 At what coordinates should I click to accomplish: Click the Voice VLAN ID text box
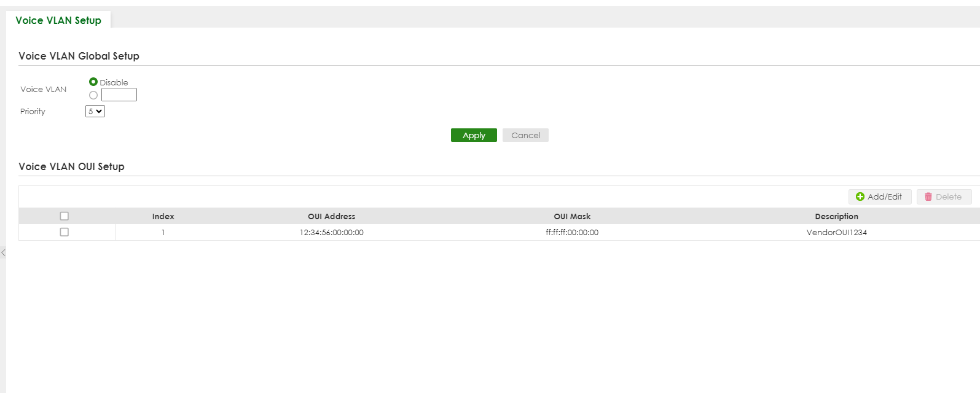pyautogui.click(x=119, y=95)
